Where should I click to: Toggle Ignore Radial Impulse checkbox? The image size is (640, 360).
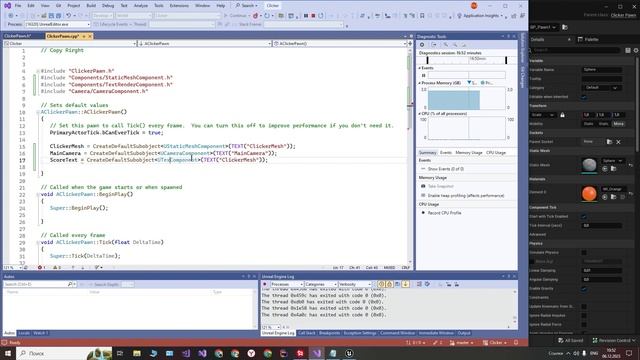point(584,316)
